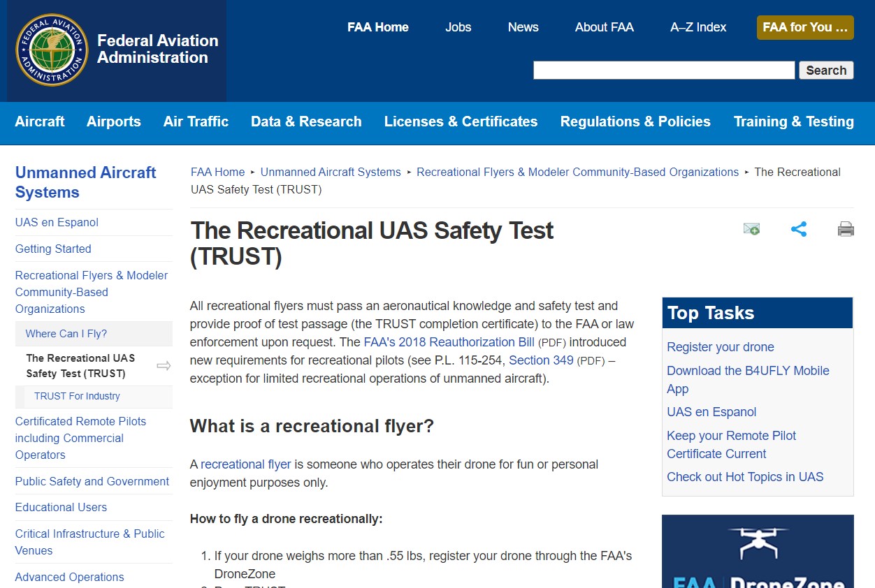
Task: Open the Training & Testing tab
Action: (794, 122)
